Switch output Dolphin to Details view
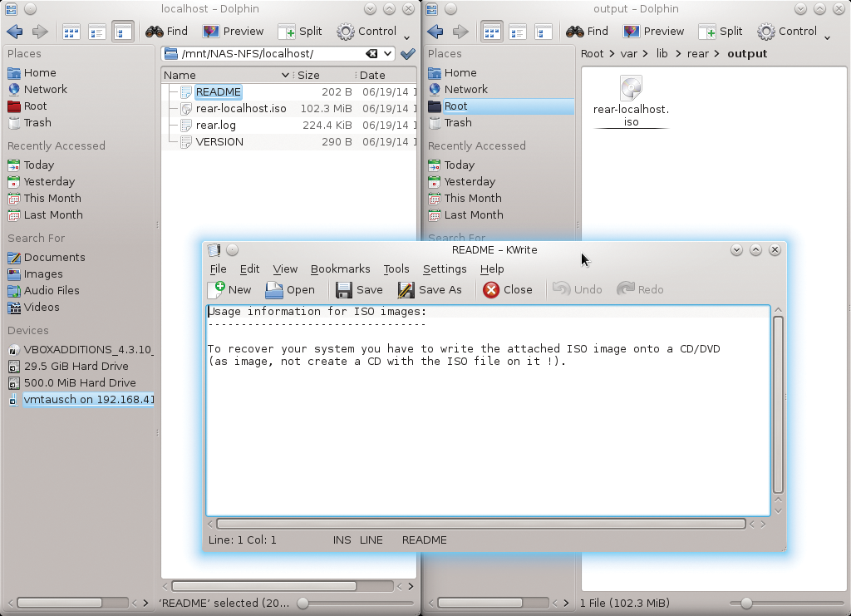 (x=544, y=32)
